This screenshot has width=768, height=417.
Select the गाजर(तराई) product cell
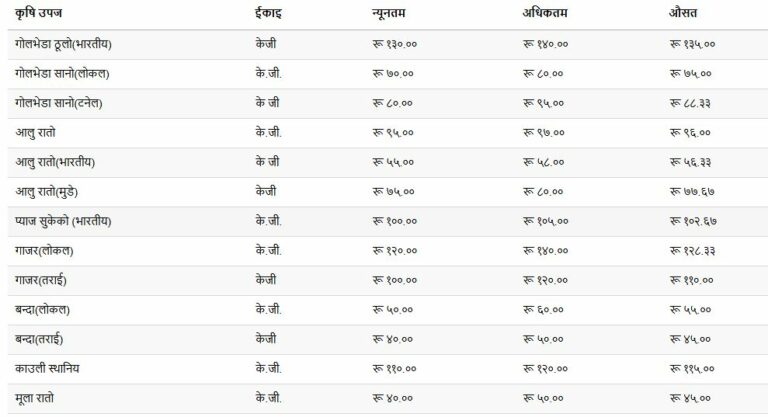click(x=41, y=280)
